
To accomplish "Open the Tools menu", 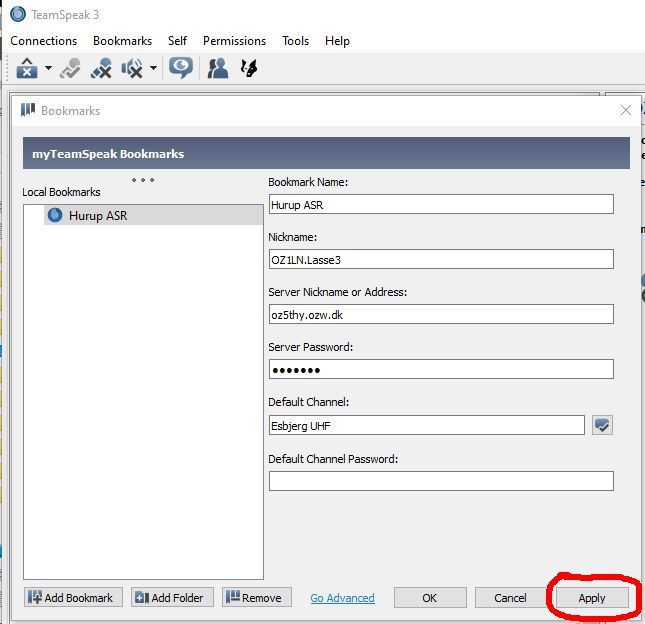I will pos(295,41).
